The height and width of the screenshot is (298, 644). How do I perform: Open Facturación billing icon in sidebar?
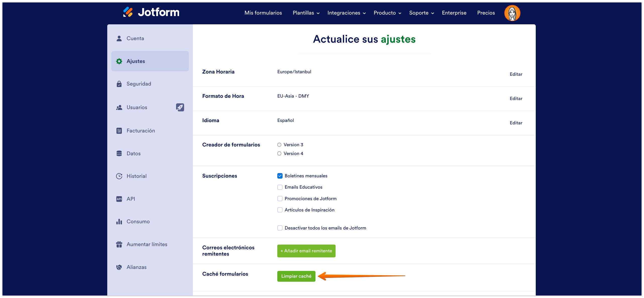119,131
